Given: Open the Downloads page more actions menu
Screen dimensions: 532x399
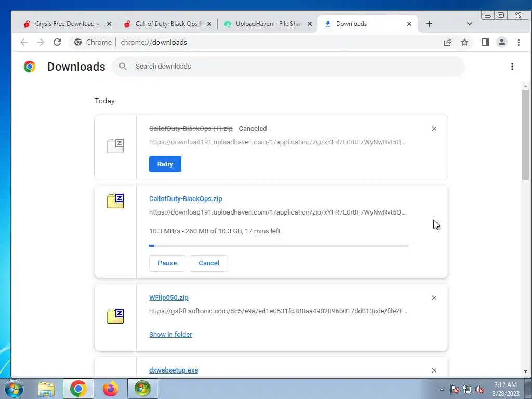Looking at the screenshot, I should coord(512,66).
